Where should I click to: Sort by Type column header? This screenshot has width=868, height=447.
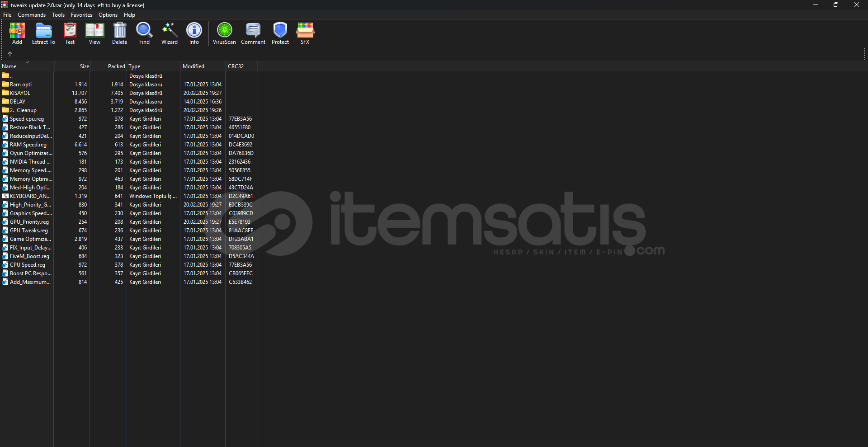[x=153, y=66]
